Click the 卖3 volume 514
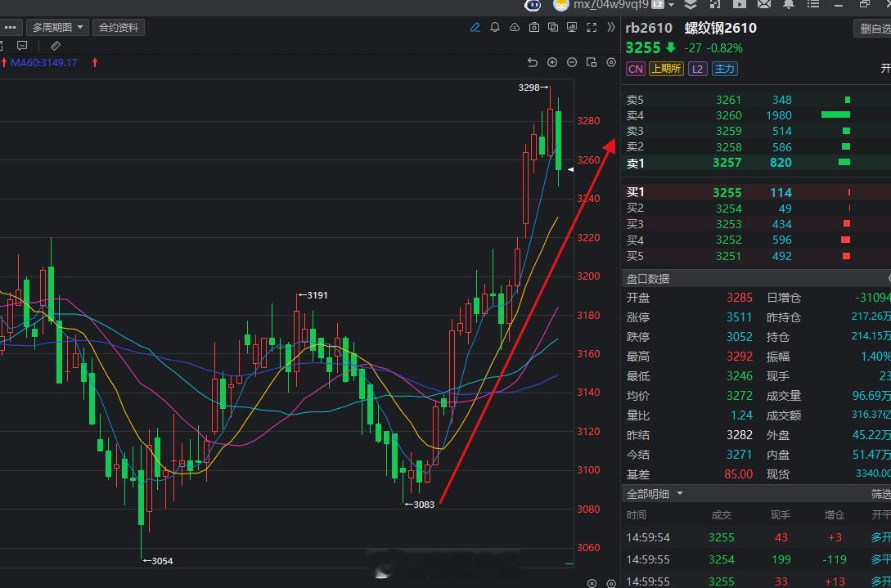Image resolution: width=891 pixels, height=588 pixels. tap(782, 131)
